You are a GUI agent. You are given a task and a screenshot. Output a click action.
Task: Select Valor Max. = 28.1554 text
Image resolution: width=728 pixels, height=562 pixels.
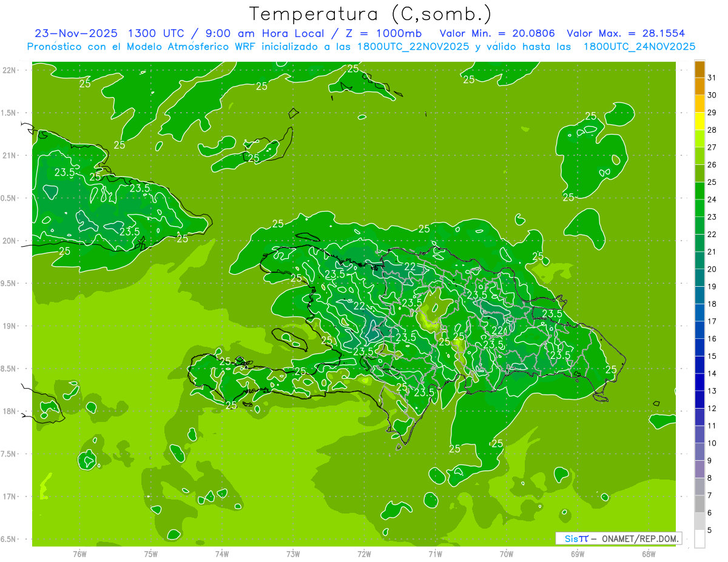tap(626, 33)
